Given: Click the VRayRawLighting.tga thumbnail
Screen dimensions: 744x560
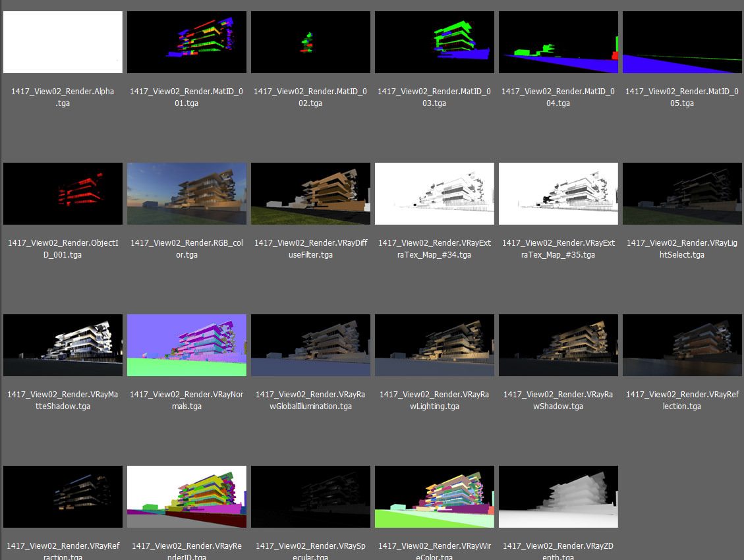Looking at the screenshot, I should tap(434, 345).
